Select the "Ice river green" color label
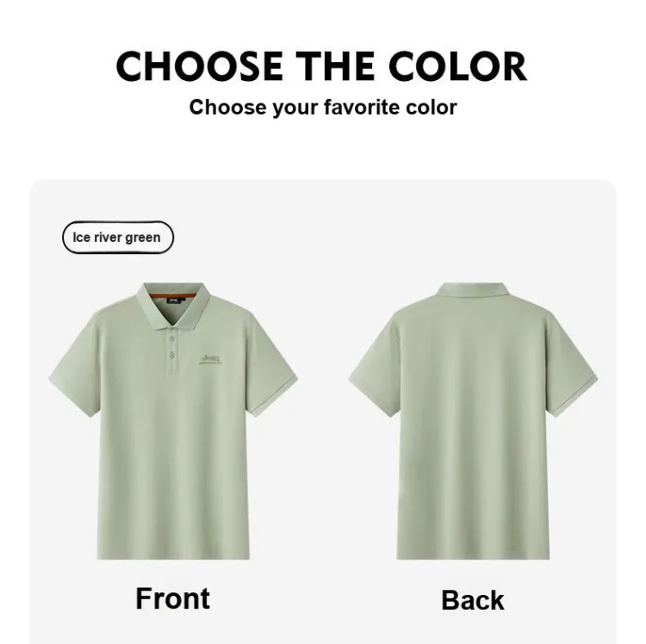The image size is (646, 644). tap(118, 238)
